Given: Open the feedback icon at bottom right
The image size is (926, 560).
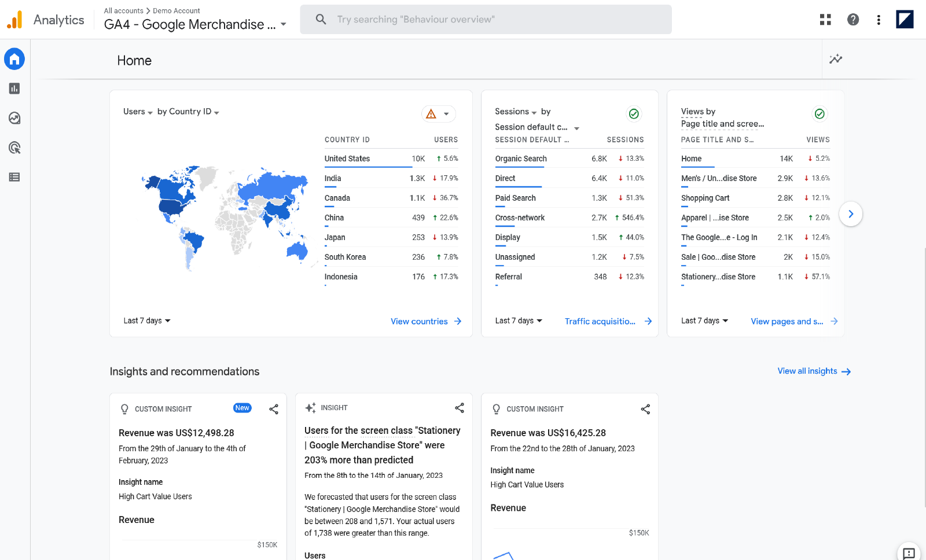Looking at the screenshot, I should (x=909, y=553).
